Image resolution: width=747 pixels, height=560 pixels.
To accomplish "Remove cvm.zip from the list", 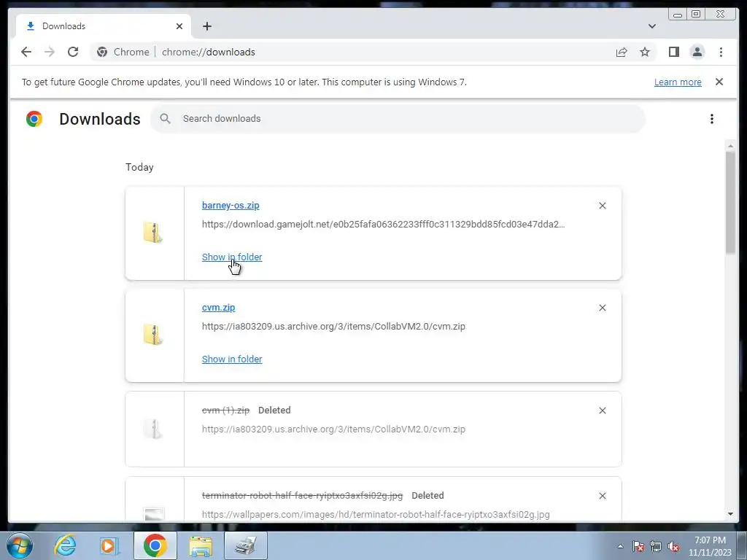I will point(602,308).
